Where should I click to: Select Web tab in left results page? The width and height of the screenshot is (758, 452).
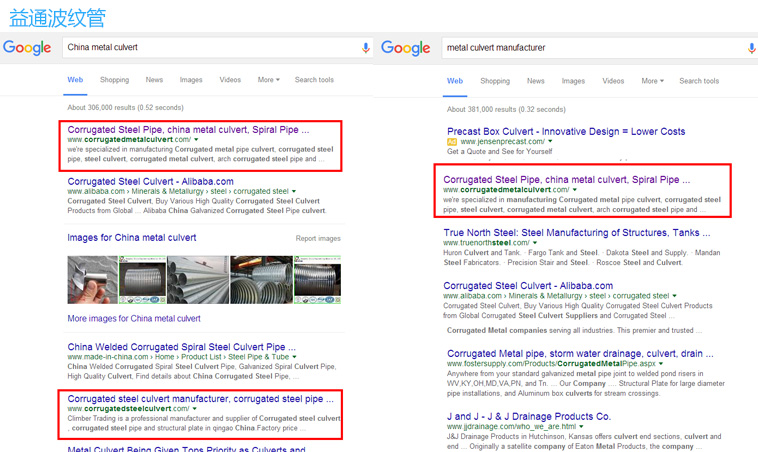(x=75, y=80)
